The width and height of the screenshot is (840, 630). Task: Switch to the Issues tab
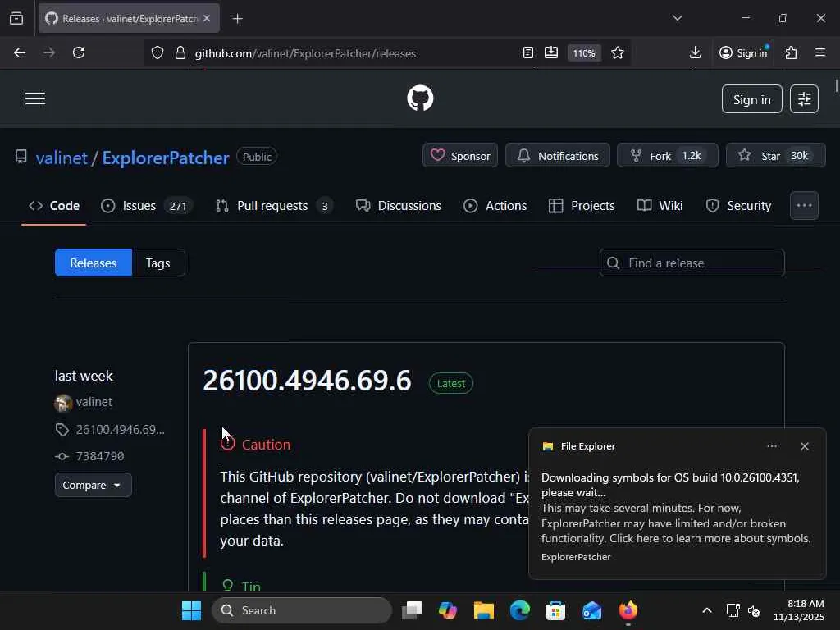coord(146,206)
